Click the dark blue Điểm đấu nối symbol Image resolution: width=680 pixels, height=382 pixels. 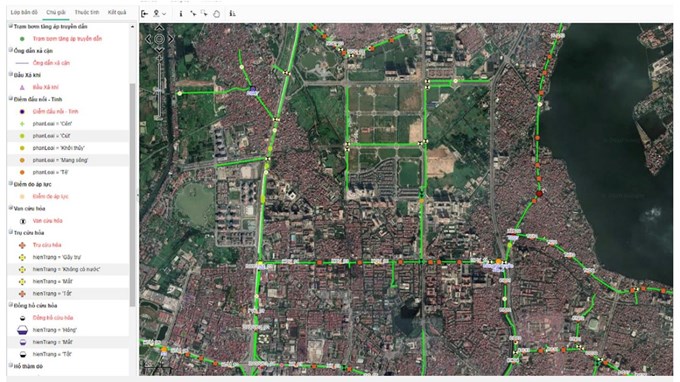[22, 111]
